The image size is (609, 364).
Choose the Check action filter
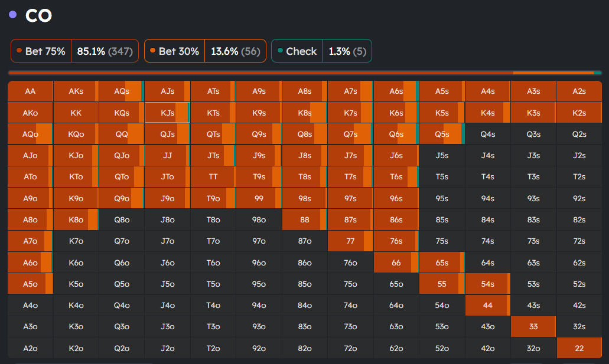coord(321,51)
